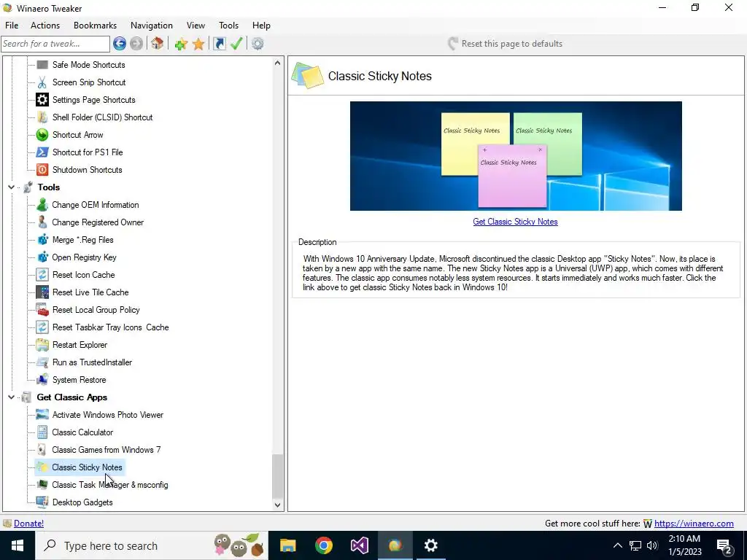Collapse the Tools tree section
This screenshot has height=560, width=747.
point(11,187)
